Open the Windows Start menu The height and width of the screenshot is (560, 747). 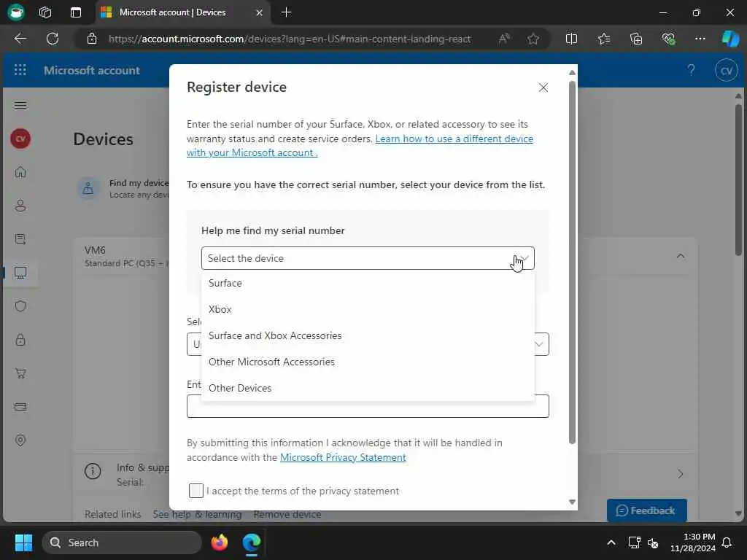(23, 542)
